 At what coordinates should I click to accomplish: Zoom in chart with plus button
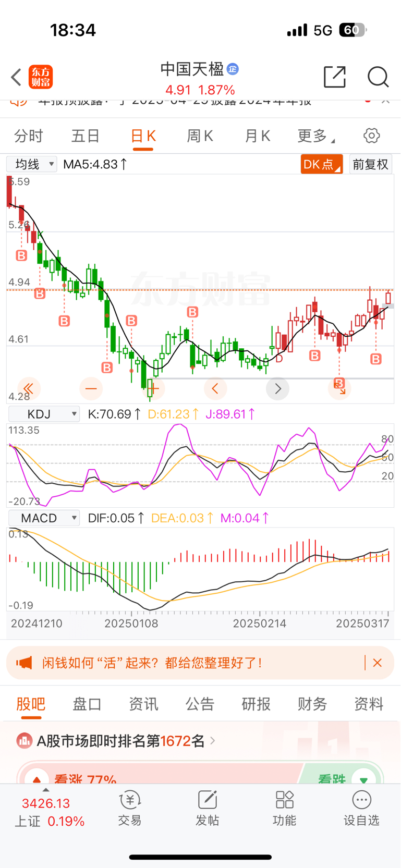click(153, 388)
